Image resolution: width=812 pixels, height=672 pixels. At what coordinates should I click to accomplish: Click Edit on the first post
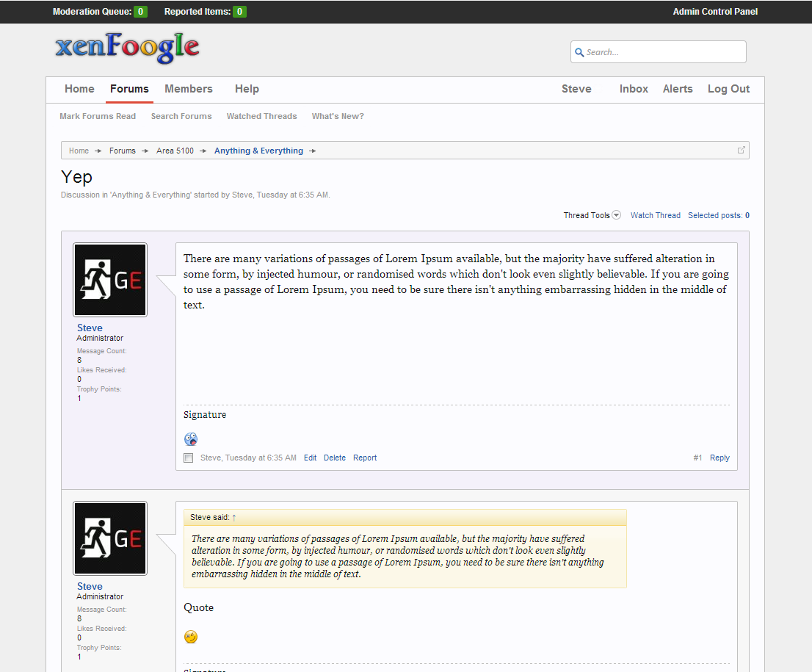310,458
